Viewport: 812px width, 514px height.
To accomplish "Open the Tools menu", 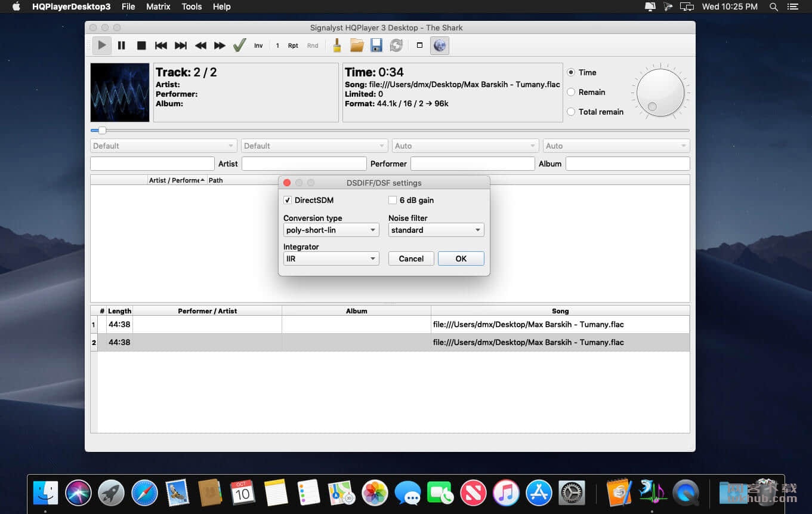I will (192, 7).
